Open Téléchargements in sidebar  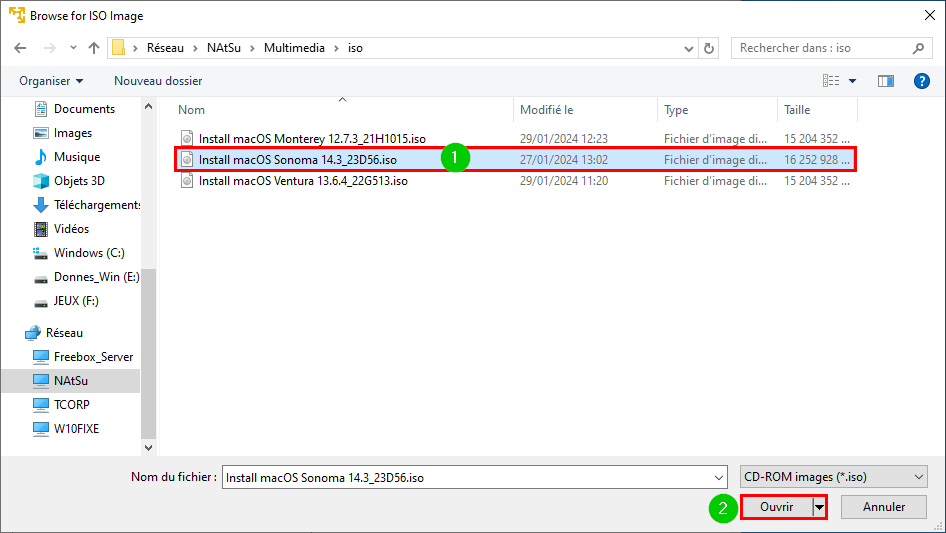(86, 205)
